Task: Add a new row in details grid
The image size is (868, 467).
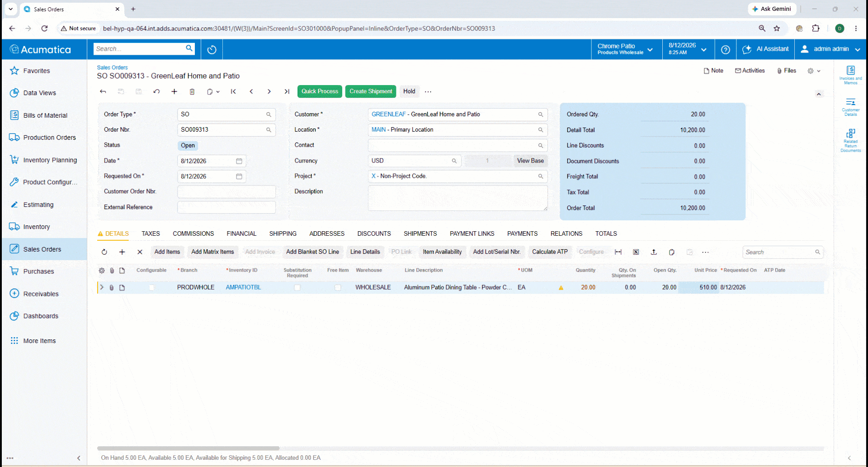Action: [122, 252]
